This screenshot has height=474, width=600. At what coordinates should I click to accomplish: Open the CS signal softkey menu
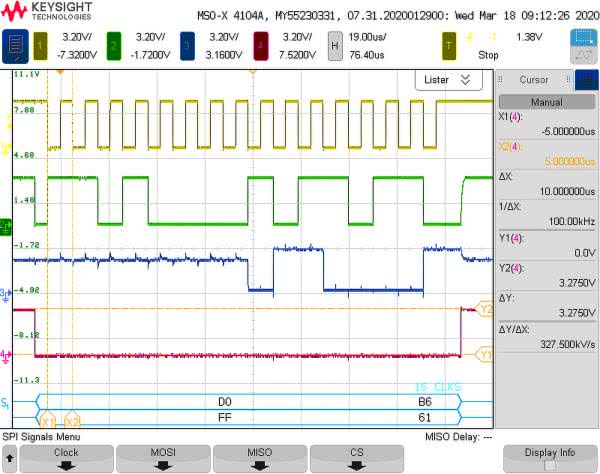[356, 459]
